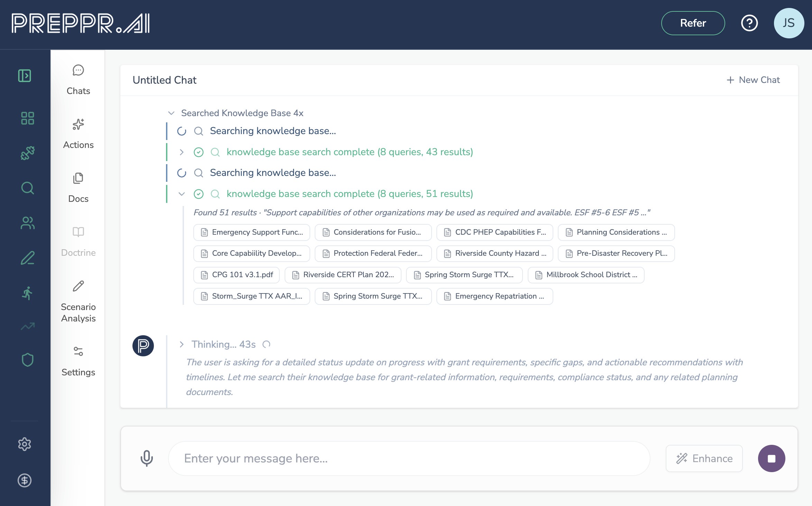This screenshot has height=506, width=812.
Task: Expand the Thinking 43s section
Action: [x=182, y=344]
